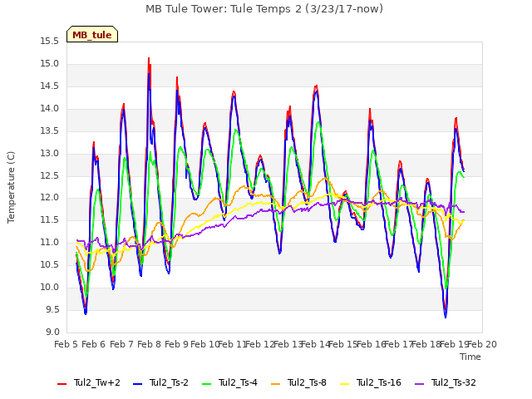Click the 9.5 y-axis tick label
This screenshot has height=399, width=532.
[x=52, y=309]
